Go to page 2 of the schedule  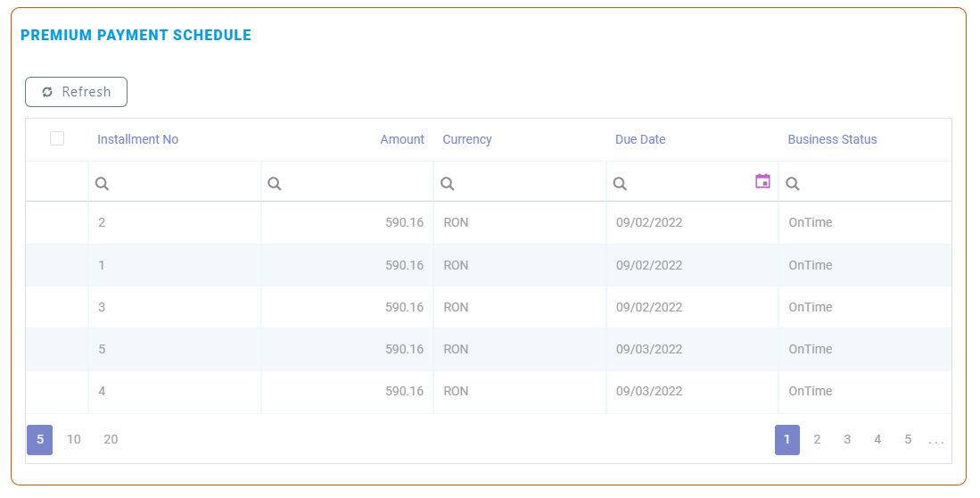[817, 439]
